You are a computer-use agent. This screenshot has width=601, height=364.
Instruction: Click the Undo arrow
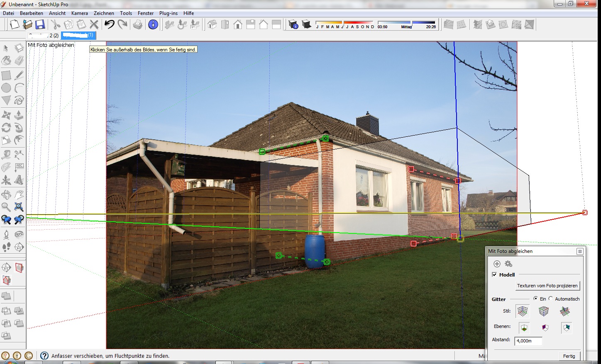(x=110, y=24)
